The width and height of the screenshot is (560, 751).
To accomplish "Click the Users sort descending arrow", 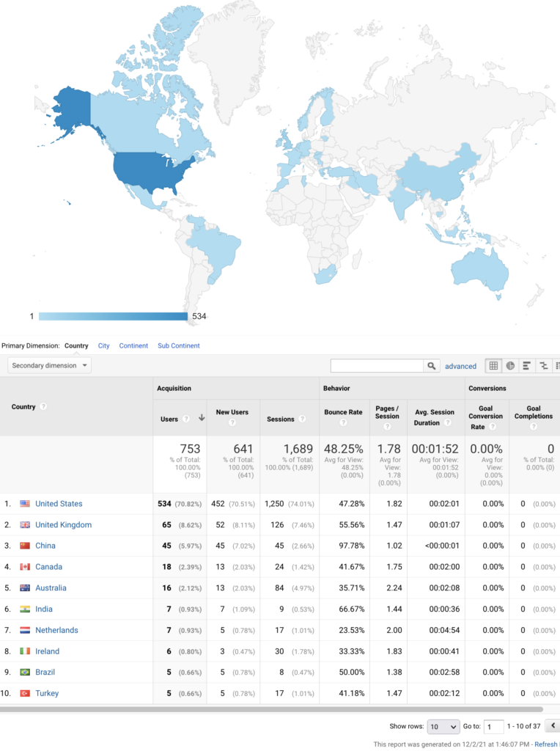I will pos(202,418).
